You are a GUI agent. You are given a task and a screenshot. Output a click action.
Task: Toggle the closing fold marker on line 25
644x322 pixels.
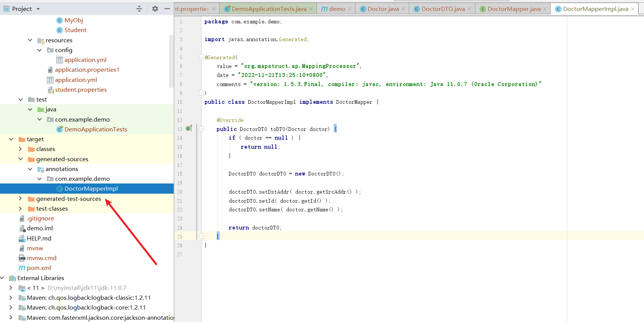[x=201, y=236]
